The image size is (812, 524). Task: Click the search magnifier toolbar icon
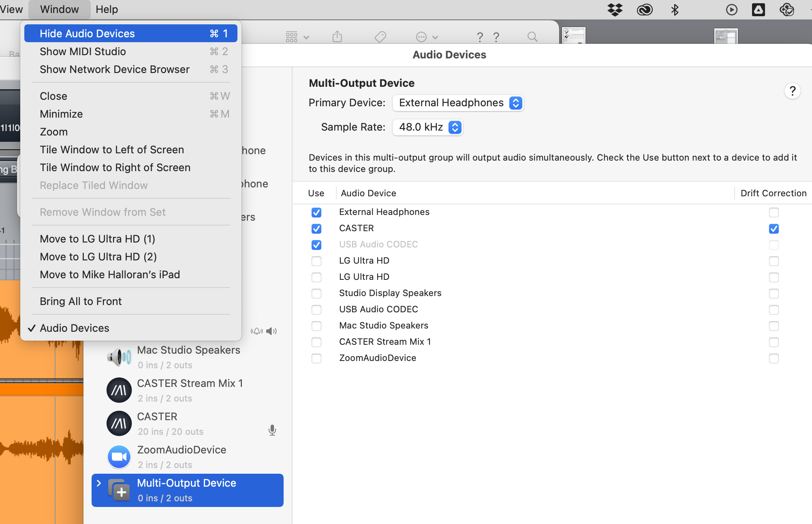click(532, 37)
